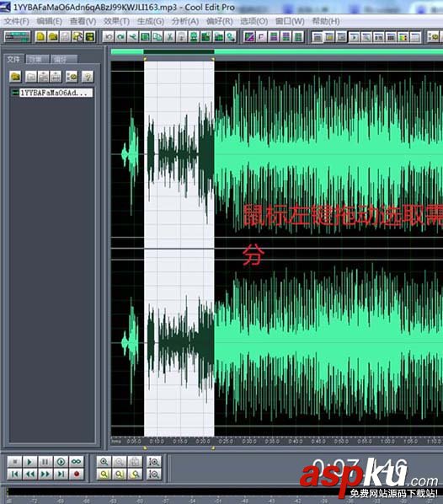
Task: Click the lower vertical zoom icon
Action: point(154,474)
